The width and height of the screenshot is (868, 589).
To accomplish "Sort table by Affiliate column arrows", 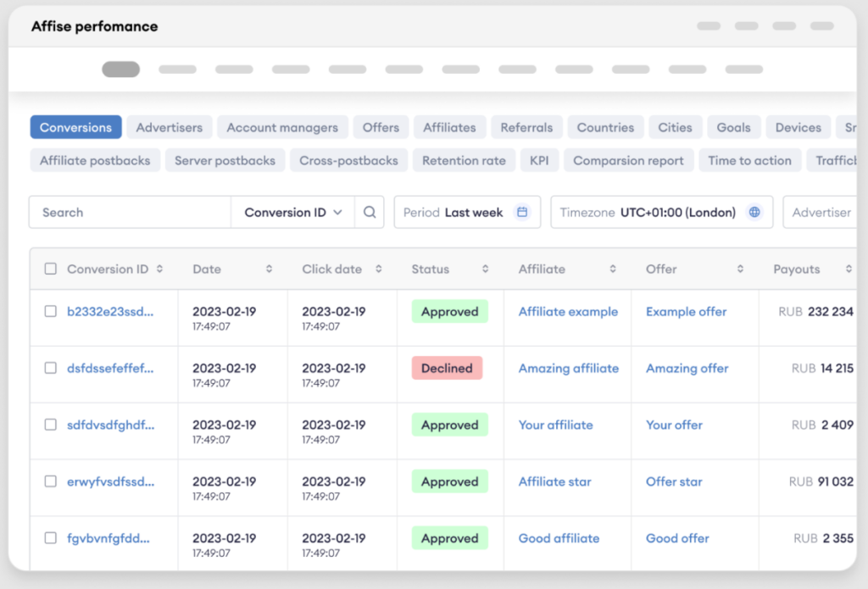I will [612, 269].
